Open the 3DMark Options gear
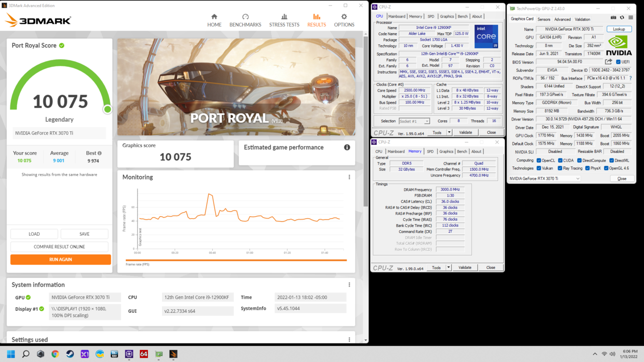 (x=344, y=20)
